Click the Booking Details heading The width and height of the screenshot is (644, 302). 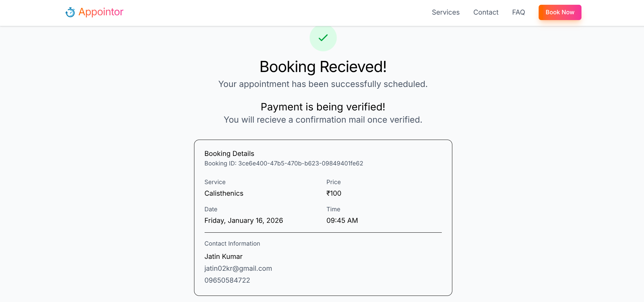pos(229,154)
